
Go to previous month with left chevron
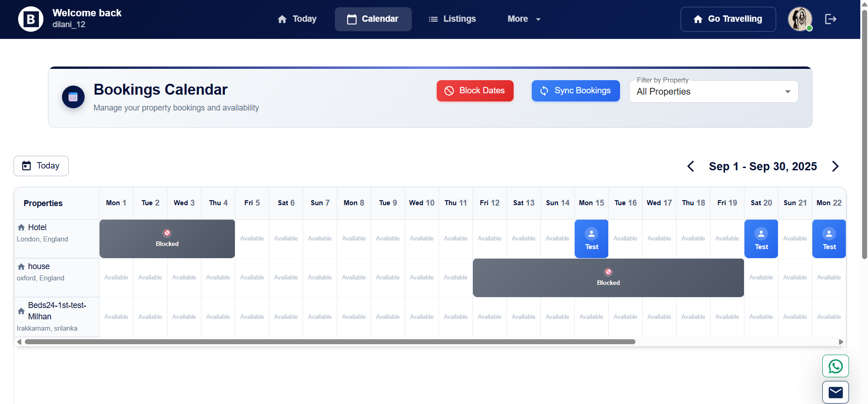point(691,166)
